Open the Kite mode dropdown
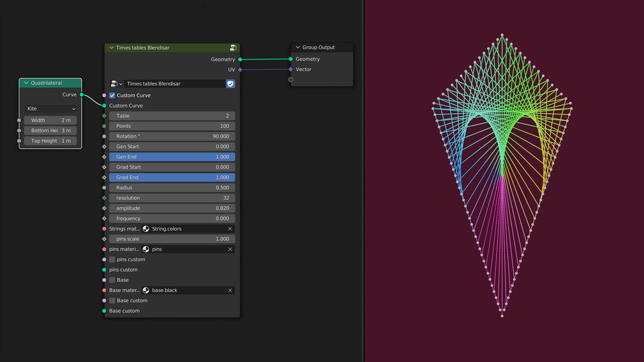 [x=50, y=109]
